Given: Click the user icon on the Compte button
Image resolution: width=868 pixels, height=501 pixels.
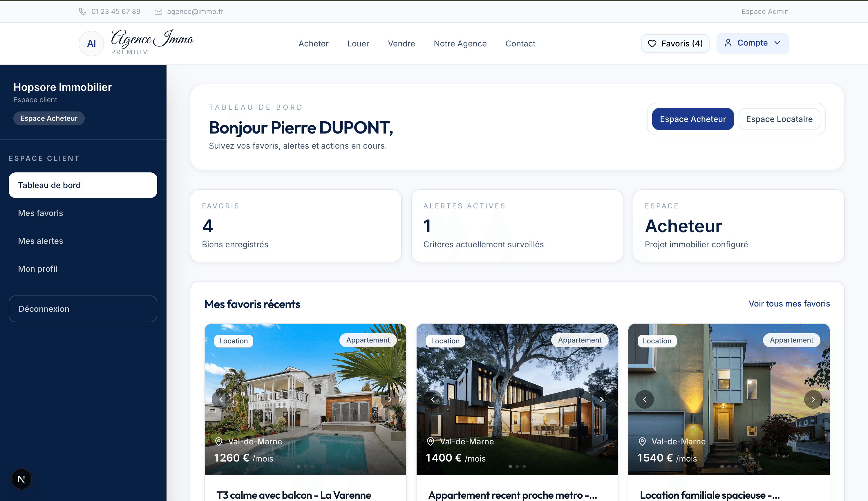Looking at the screenshot, I should [728, 43].
